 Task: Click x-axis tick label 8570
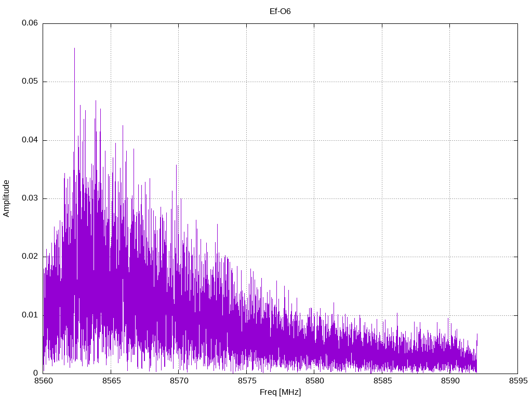coord(179,381)
